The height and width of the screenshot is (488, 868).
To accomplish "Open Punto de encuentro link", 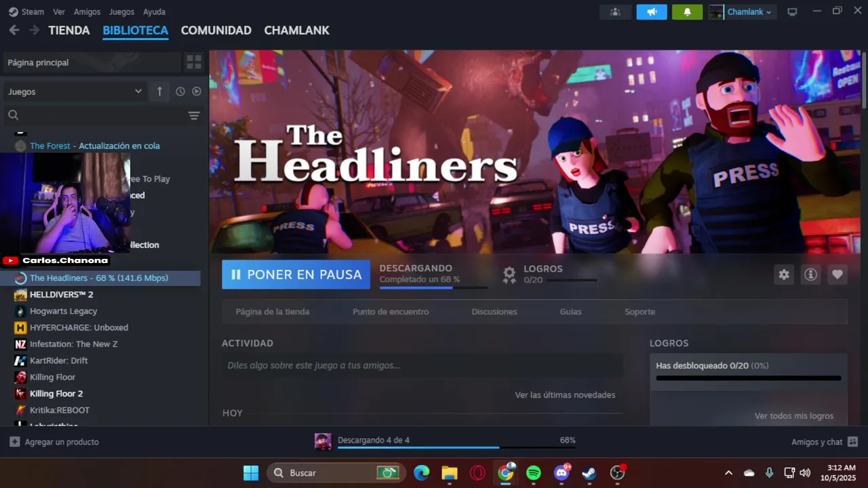I will [391, 312].
